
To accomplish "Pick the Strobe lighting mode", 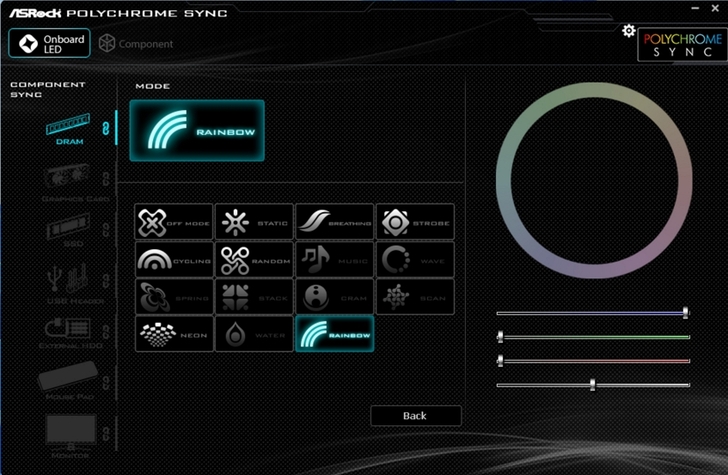I will tap(414, 222).
